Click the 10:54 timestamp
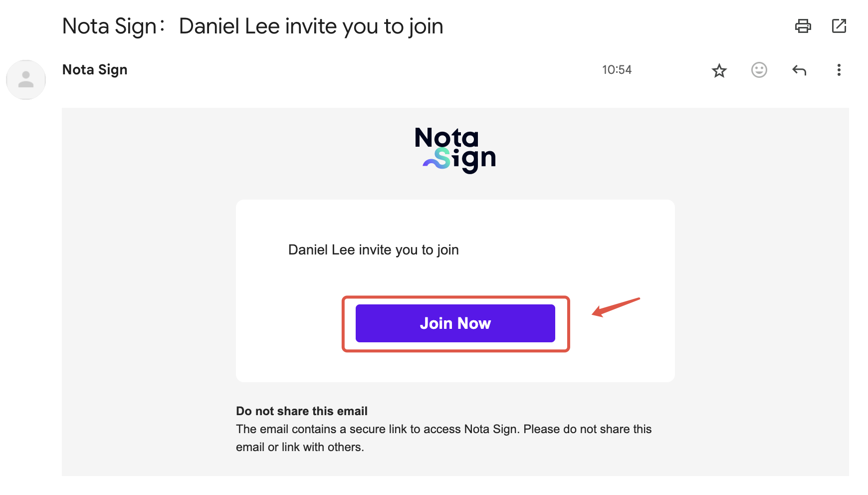 pos(617,70)
